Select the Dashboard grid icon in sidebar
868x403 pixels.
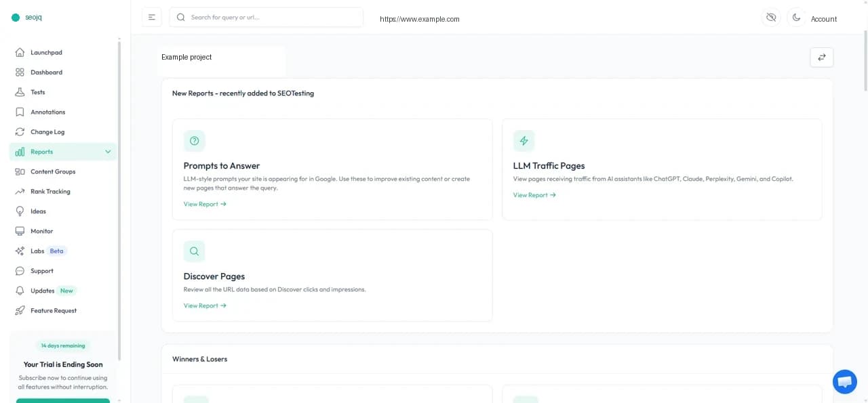click(x=21, y=72)
